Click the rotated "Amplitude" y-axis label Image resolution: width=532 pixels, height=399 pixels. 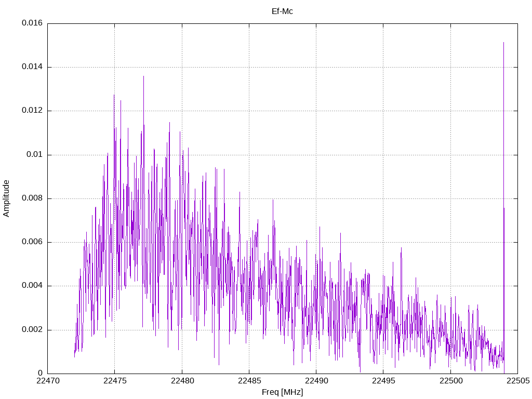click(x=6, y=198)
